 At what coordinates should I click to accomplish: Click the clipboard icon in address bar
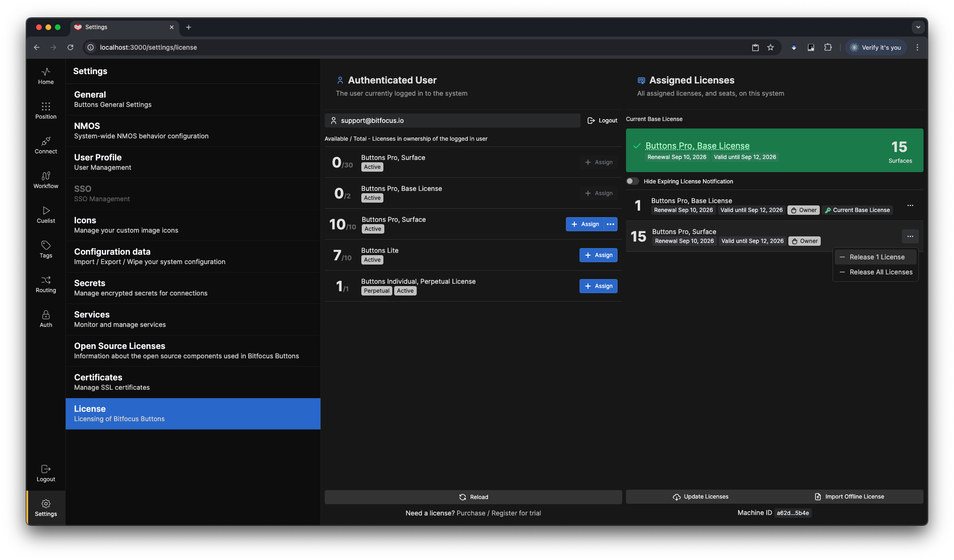(756, 47)
